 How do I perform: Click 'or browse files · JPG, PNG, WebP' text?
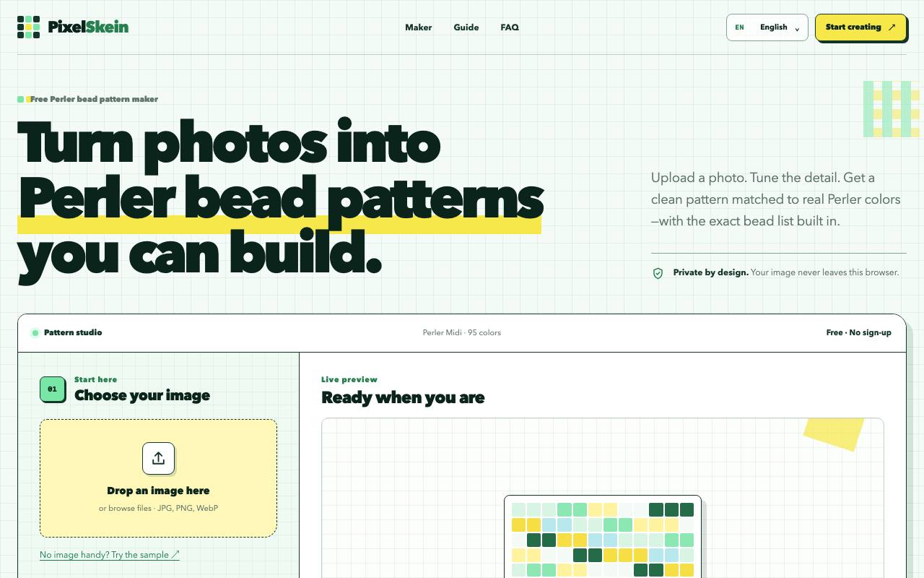(x=158, y=509)
